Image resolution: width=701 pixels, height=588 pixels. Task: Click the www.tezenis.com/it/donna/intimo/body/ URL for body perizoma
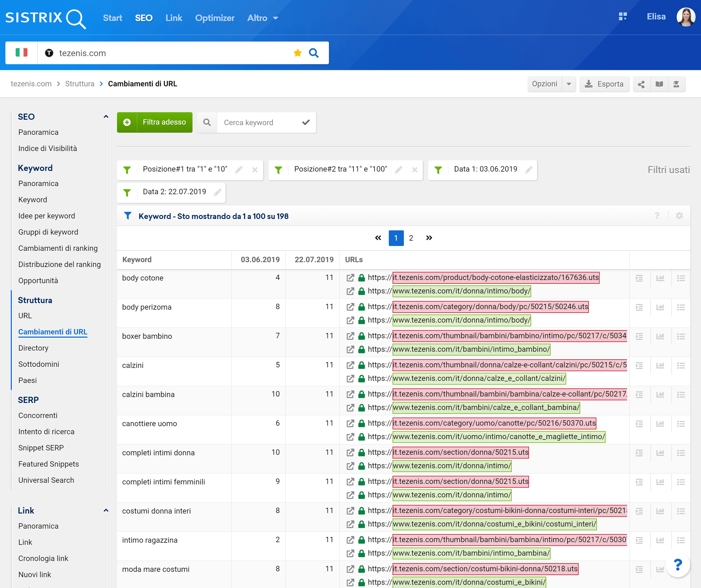pyautogui.click(x=462, y=320)
